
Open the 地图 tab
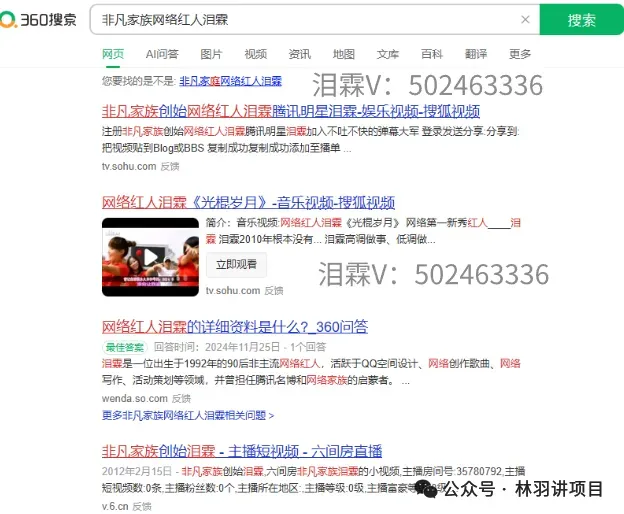344,54
